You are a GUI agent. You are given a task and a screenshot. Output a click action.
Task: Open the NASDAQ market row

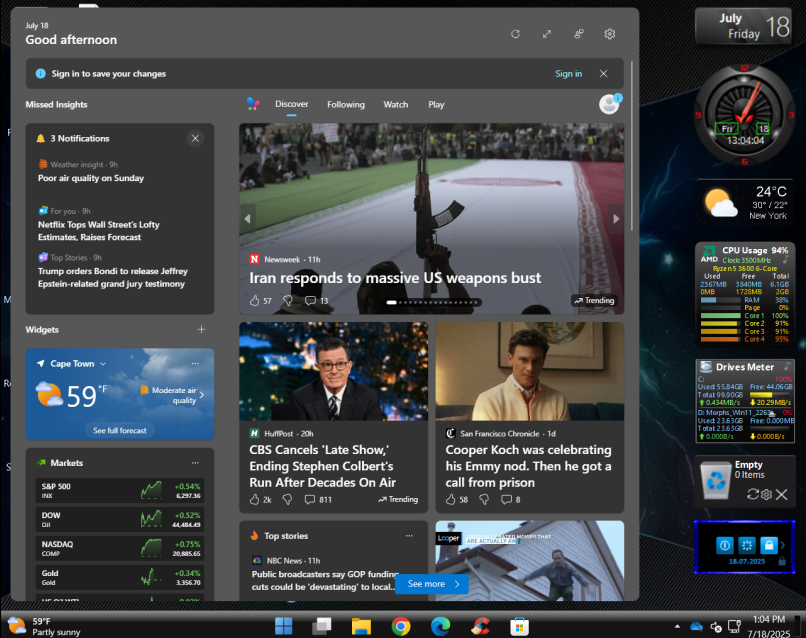coord(120,548)
